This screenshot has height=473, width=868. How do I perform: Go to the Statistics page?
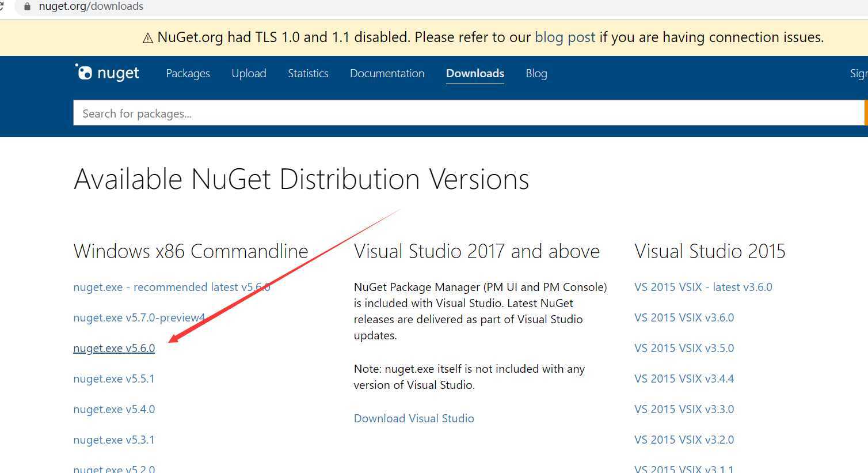[308, 73]
